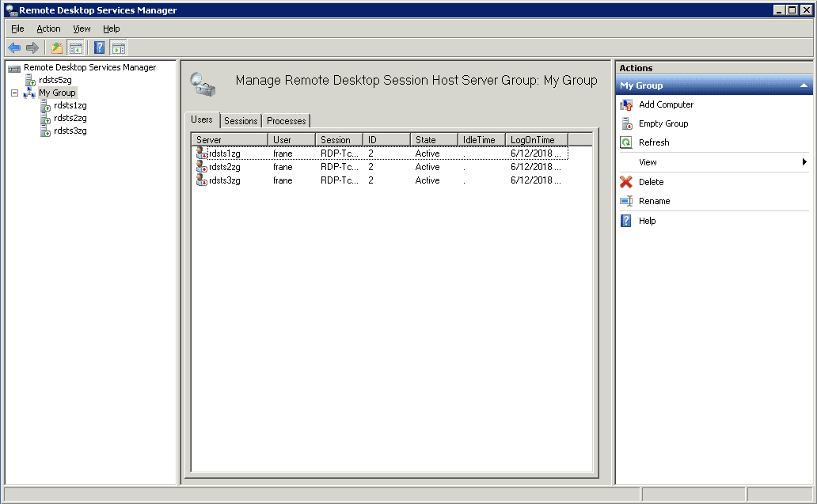Minimize the Remote Desktop Services Manager window
Viewport: 817px width, 504px height.
pos(779,10)
